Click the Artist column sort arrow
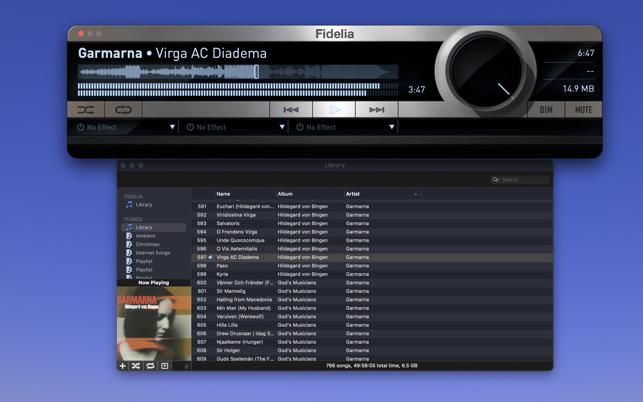The height and width of the screenshot is (402, 643). (415, 194)
